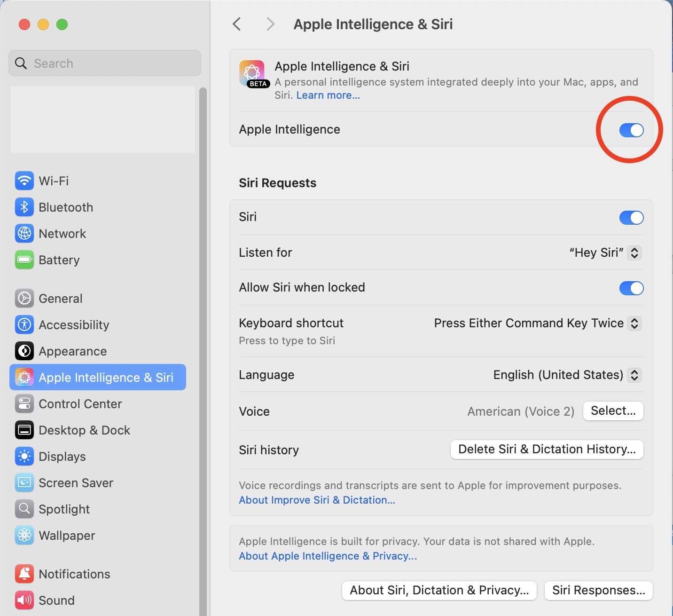Click the Network globe icon

point(24,233)
